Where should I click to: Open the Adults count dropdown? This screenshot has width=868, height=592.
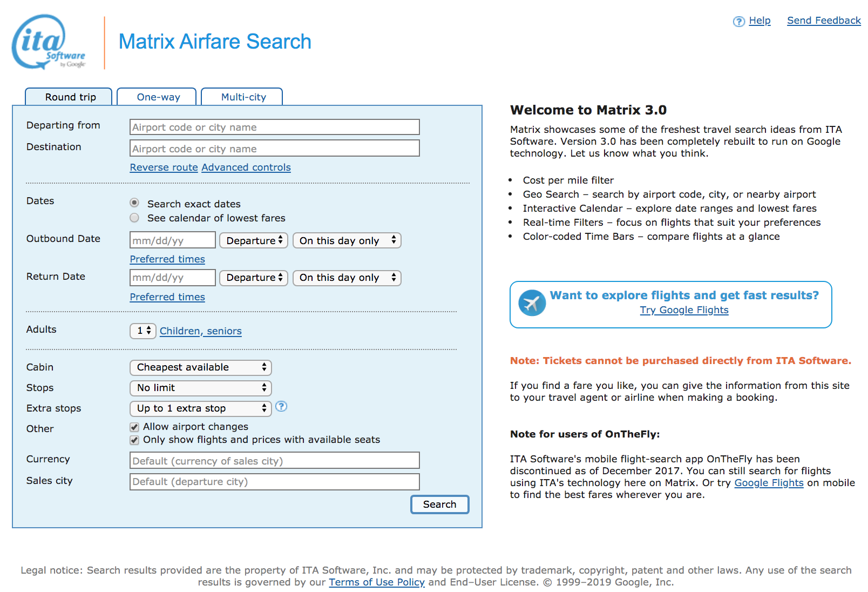pyautogui.click(x=143, y=331)
